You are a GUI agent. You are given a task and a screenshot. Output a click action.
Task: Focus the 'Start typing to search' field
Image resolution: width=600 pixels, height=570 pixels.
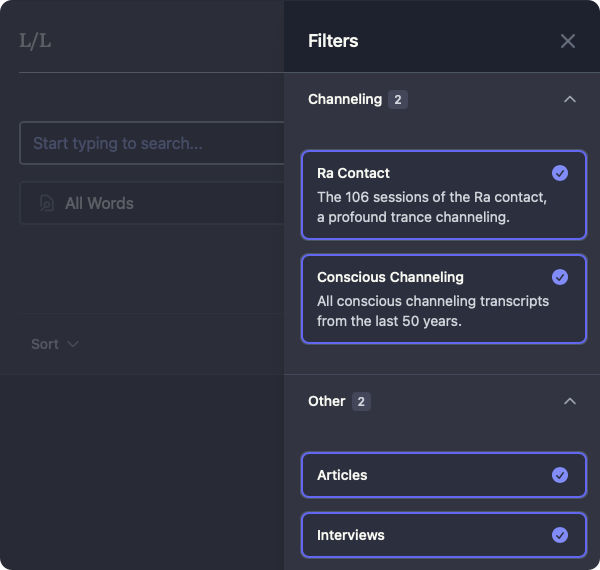(x=150, y=143)
